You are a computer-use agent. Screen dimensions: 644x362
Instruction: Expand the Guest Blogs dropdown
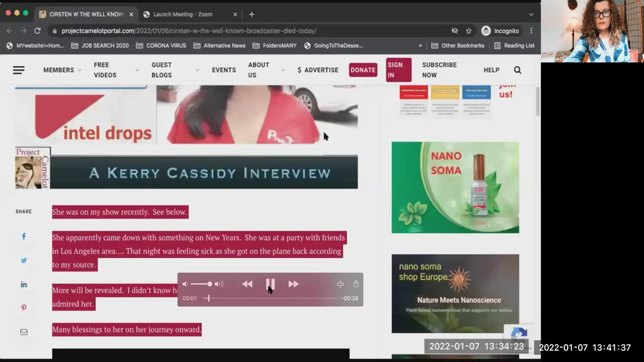(175, 70)
